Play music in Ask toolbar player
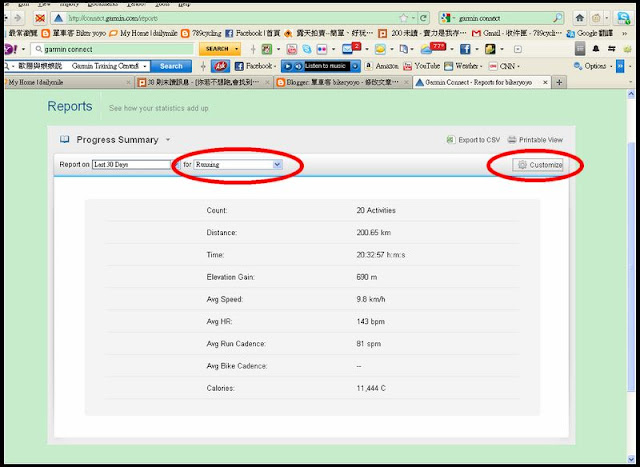 point(288,66)
